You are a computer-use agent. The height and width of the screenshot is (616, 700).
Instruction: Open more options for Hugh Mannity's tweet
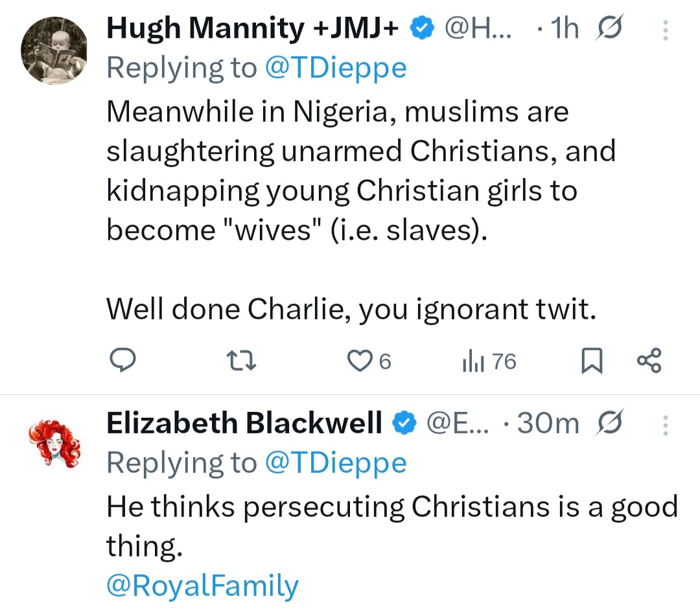point(666,30)
